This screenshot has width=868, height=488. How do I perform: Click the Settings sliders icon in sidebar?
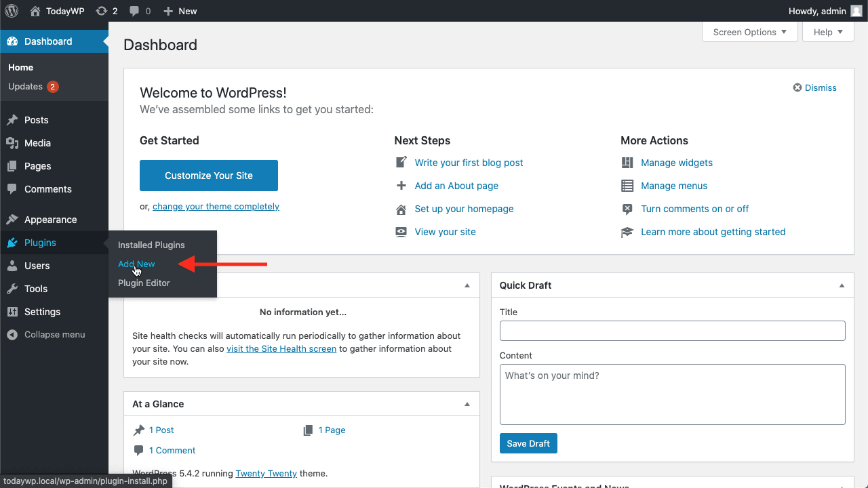coord(12,312)
